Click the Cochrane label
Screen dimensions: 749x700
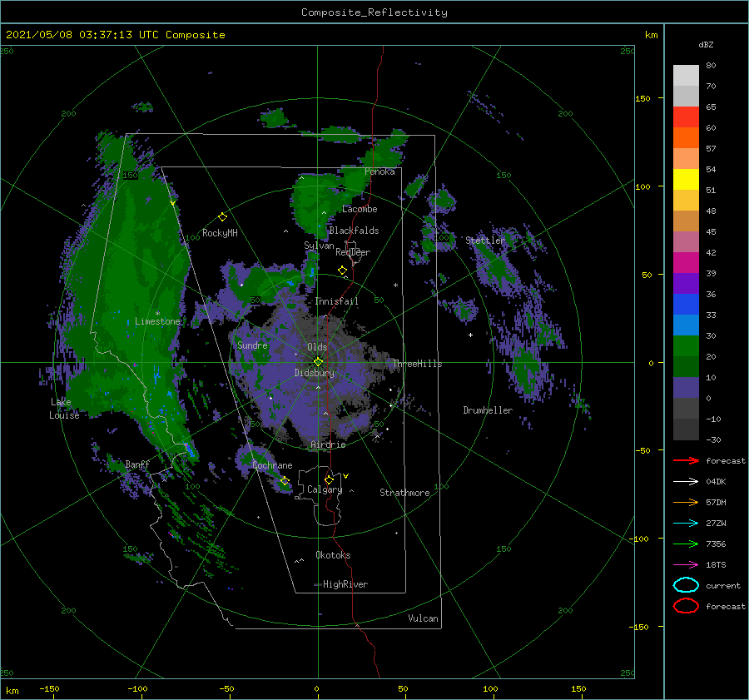(x=272, y=465)
